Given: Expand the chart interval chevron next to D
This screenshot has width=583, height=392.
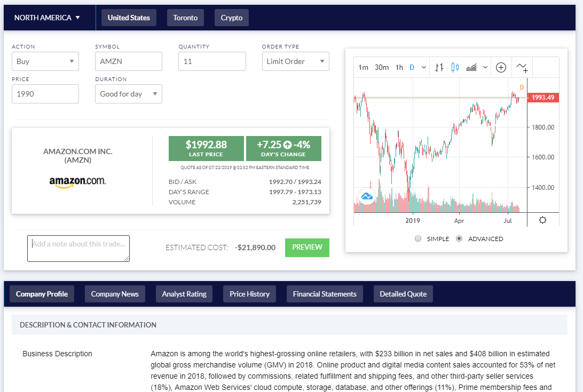Looking at the screenshot, I should coord(423,67).
